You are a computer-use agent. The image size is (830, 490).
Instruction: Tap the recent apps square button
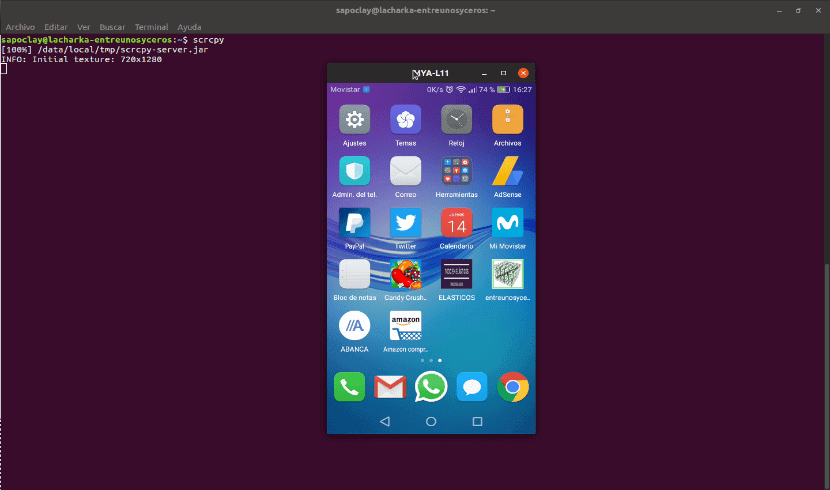pyautogui.click(x=477, y=422)
